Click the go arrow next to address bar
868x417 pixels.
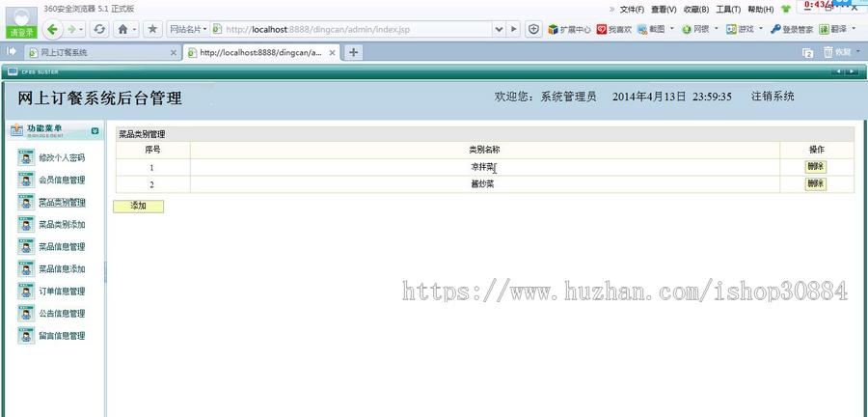(514, 29)
